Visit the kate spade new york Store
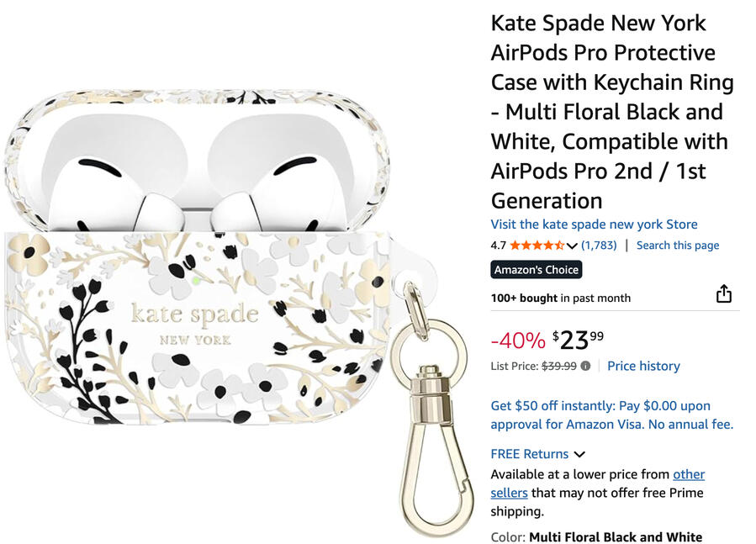 click(594, 224)
